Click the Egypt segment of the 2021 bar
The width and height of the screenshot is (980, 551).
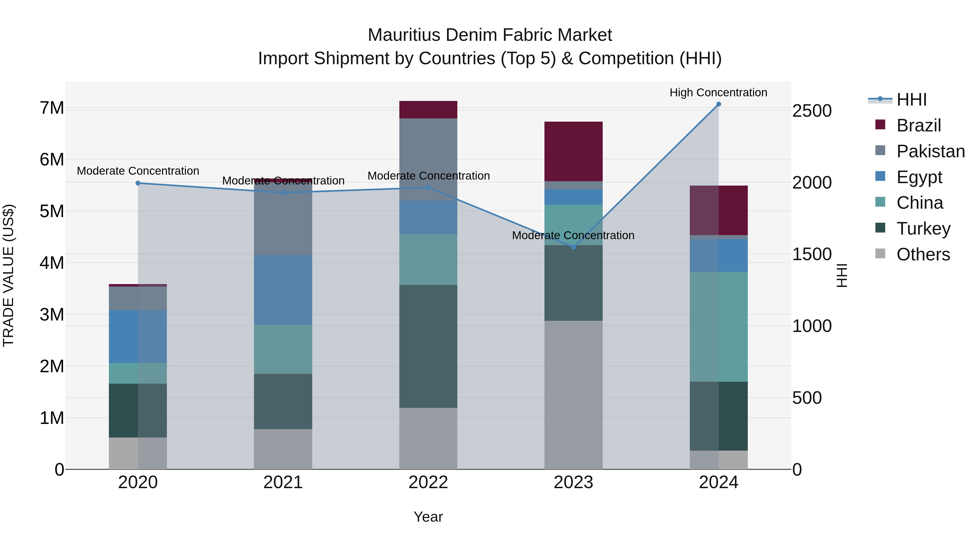(x=283, y=290)
